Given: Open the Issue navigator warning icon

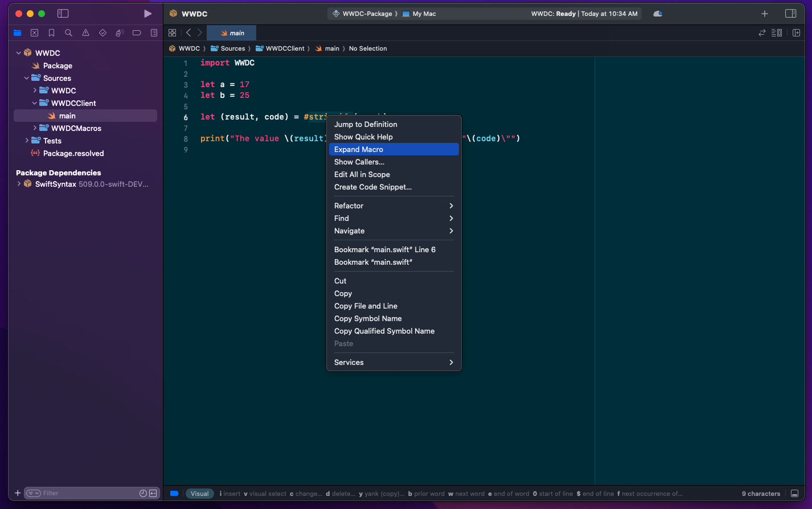Looking at the screenshot, I should tap(85, 33).
